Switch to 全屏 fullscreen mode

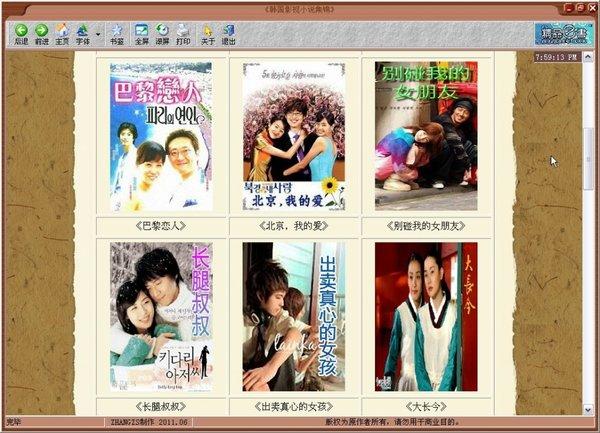tap(142, 34)
